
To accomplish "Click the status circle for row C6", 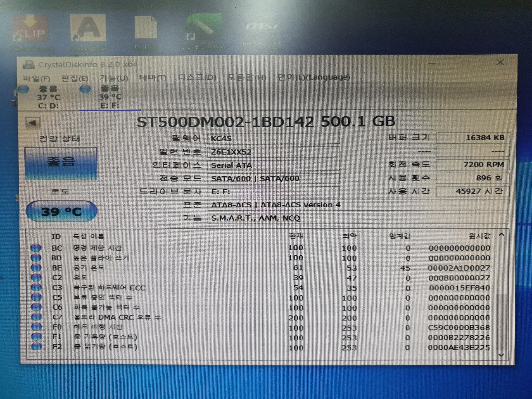I will pos(36,307).
